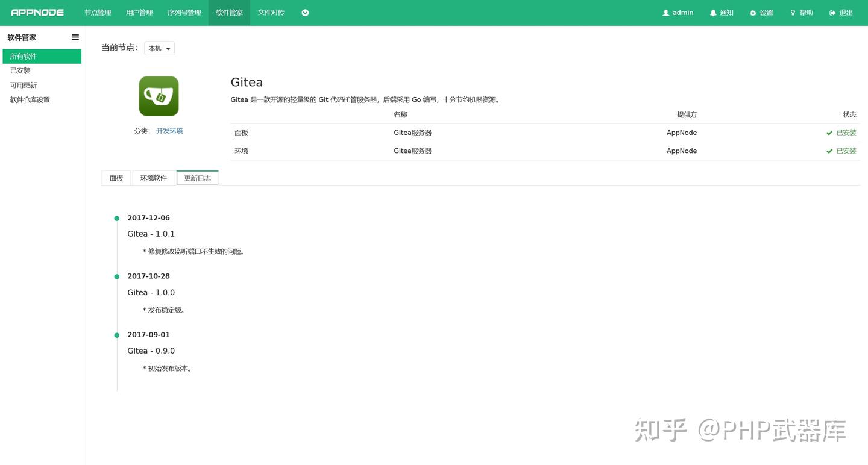Collapse the sidebar with the hamburger icon
The image size is (868, 465).
click(x=75, y=37)
